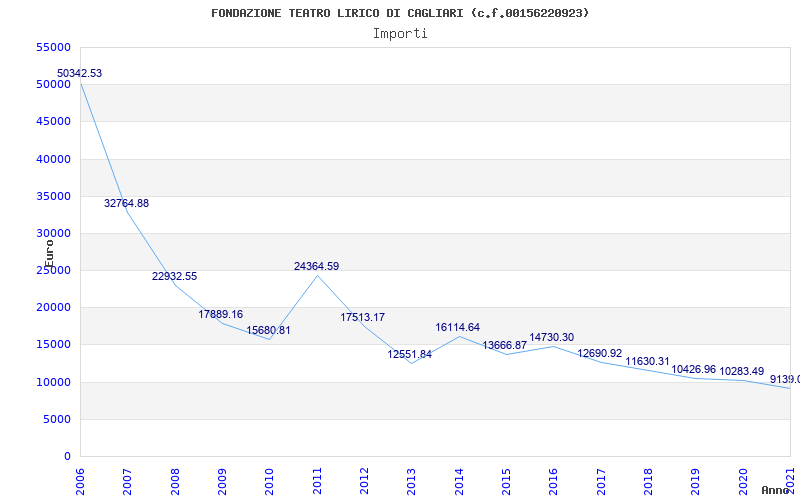Click the Anno x-axis title
800x500 pixels.
point(776,490)
